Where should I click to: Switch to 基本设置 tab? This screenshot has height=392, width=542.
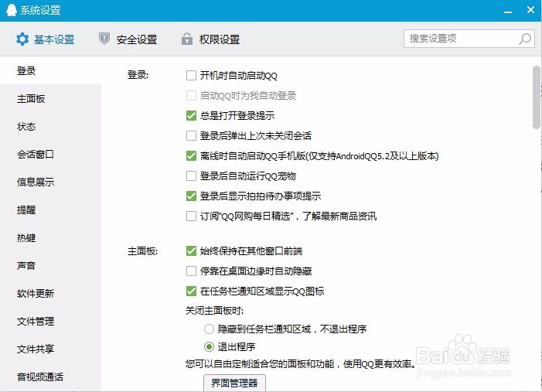pos(46,39)
